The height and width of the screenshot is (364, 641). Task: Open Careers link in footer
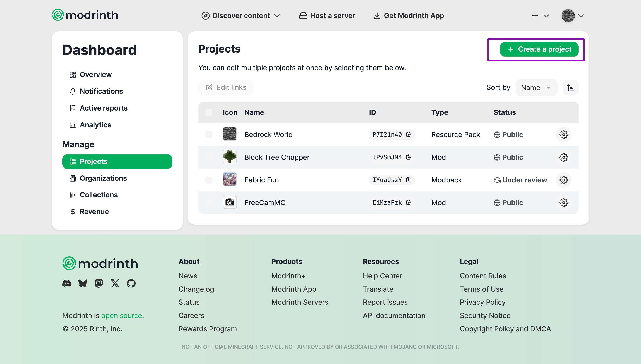click(191, 316)
